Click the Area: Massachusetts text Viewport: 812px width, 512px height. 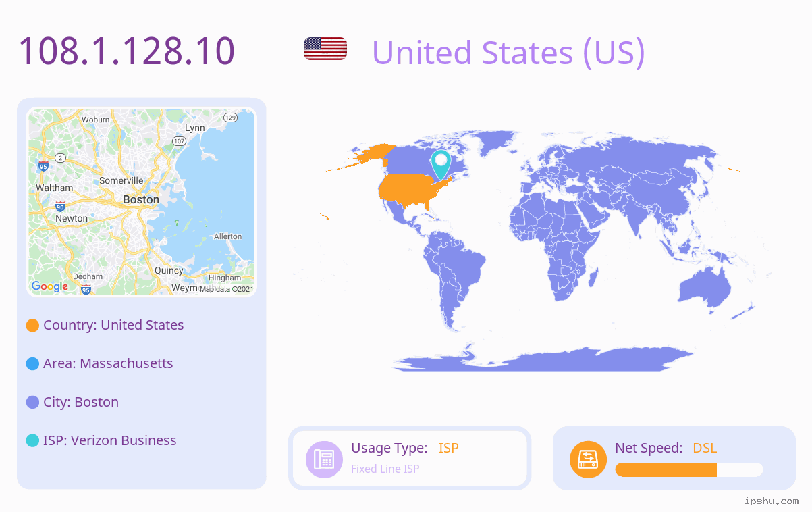[108, 363]
